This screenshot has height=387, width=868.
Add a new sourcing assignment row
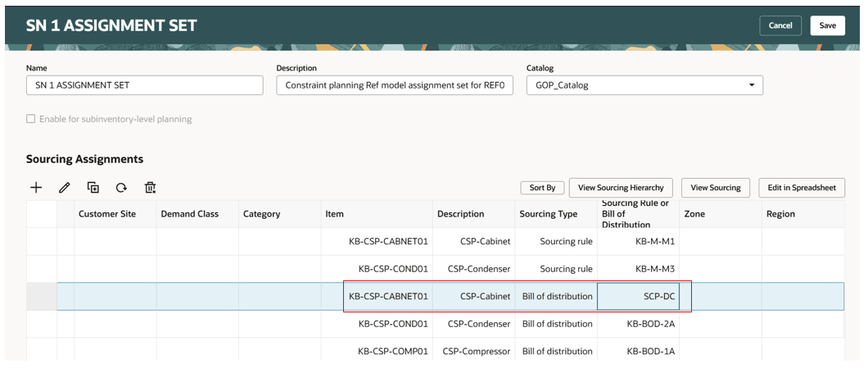point(36,188)
